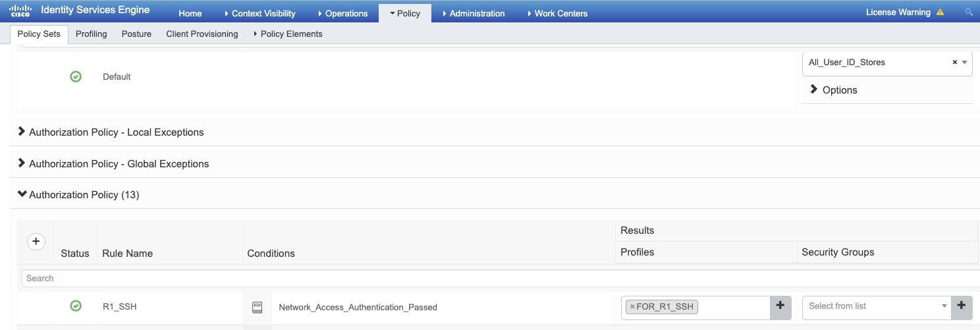Toggle the Default rule status icon

point(76,76)
